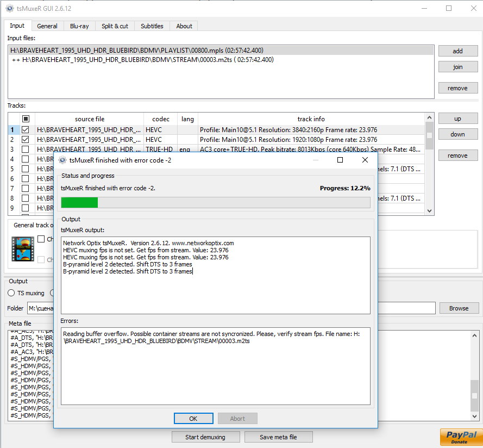Uncheck track 1 HEVC 3840:2160p checkbox
Viewport: 483px width, 448px height.
tap(25, 130)
